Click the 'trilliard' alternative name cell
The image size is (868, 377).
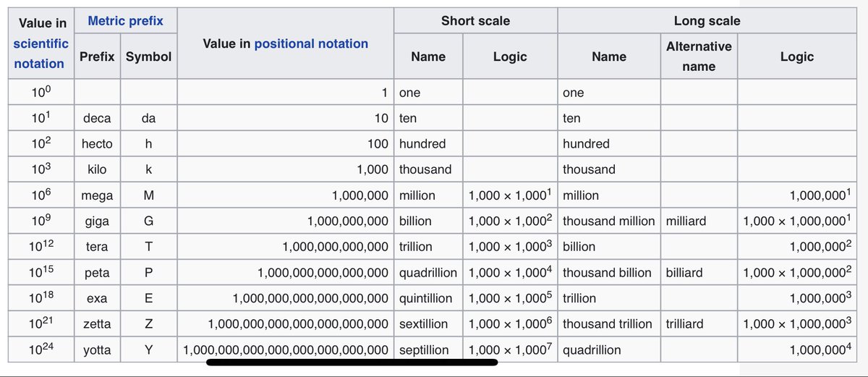[x=684, y=324]
